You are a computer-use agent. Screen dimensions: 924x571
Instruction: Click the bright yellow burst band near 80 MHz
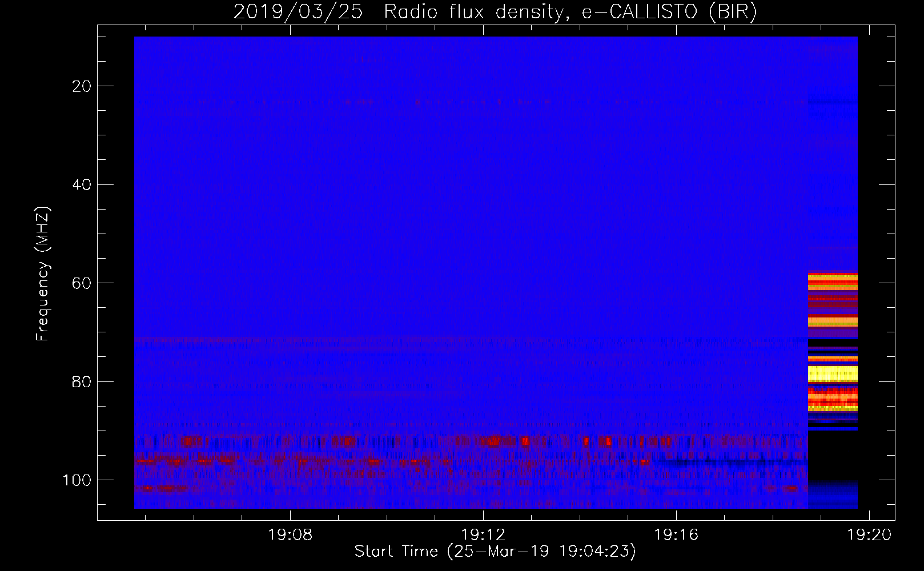pyautogui.click(x=833, y=374)
